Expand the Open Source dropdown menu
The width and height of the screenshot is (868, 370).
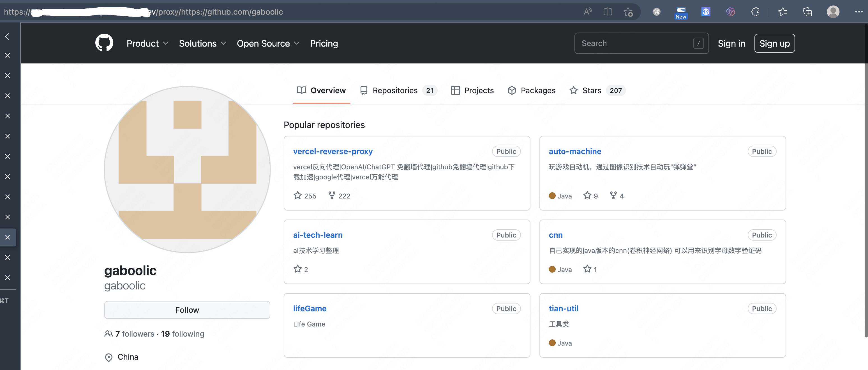point(269,43)
